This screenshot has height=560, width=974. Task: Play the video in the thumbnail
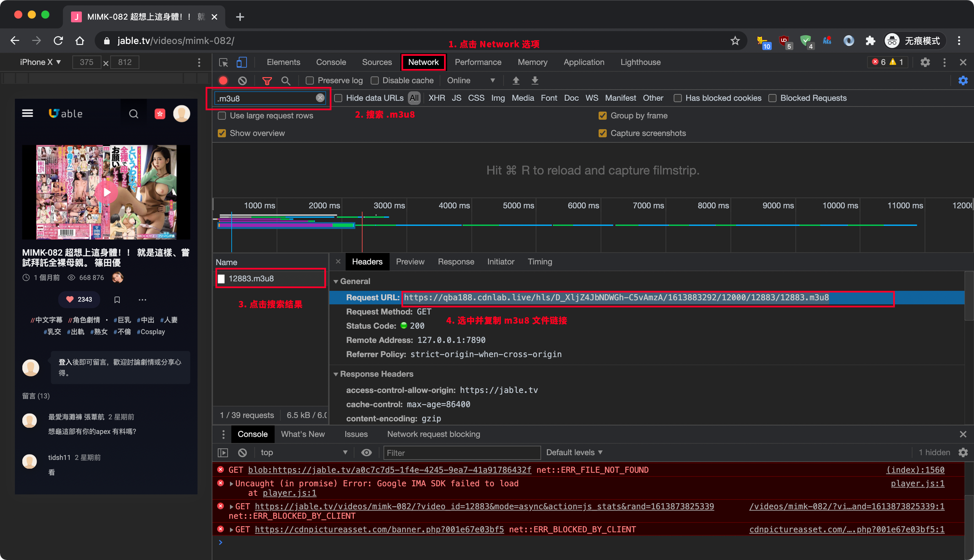(107, 192)
